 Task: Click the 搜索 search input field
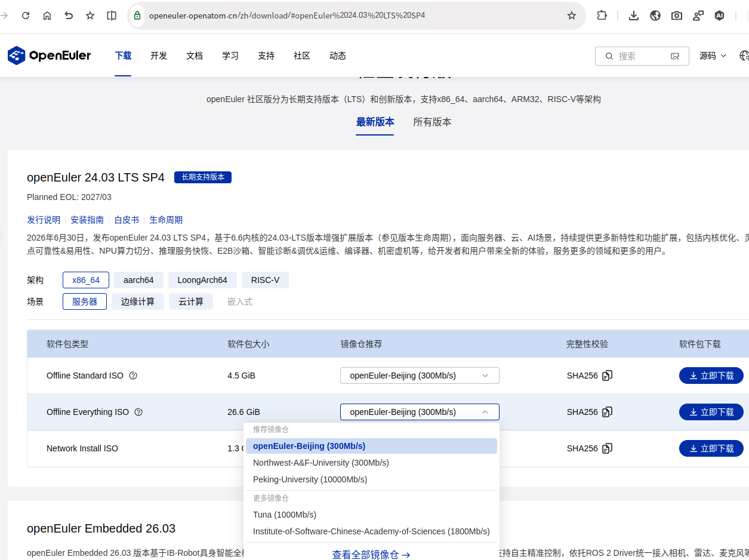click(642, 56)
